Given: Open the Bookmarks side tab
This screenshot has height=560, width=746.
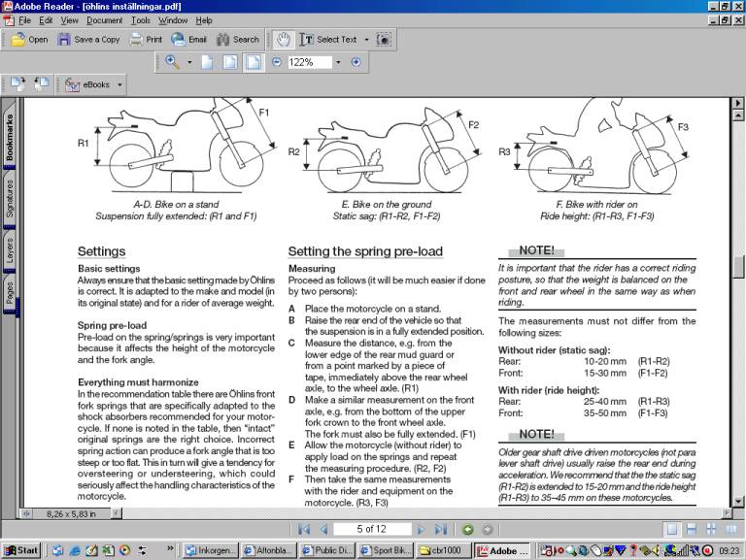Looking at the screenshot, I should [x=10, y=138].
